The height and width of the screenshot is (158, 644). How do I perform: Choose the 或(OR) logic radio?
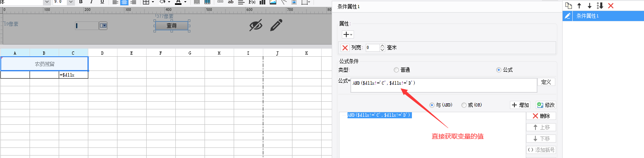click(x=464, y=105)
